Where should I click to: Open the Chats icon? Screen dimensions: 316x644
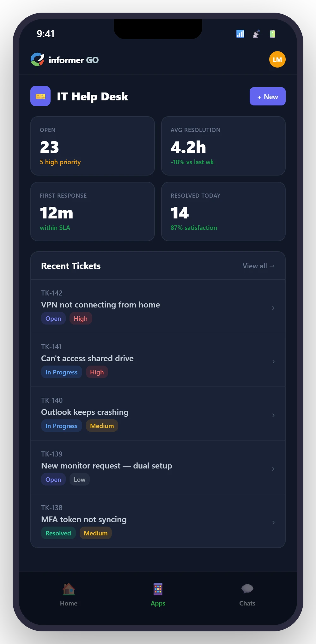pyautogui.click(x=247, y=588)
